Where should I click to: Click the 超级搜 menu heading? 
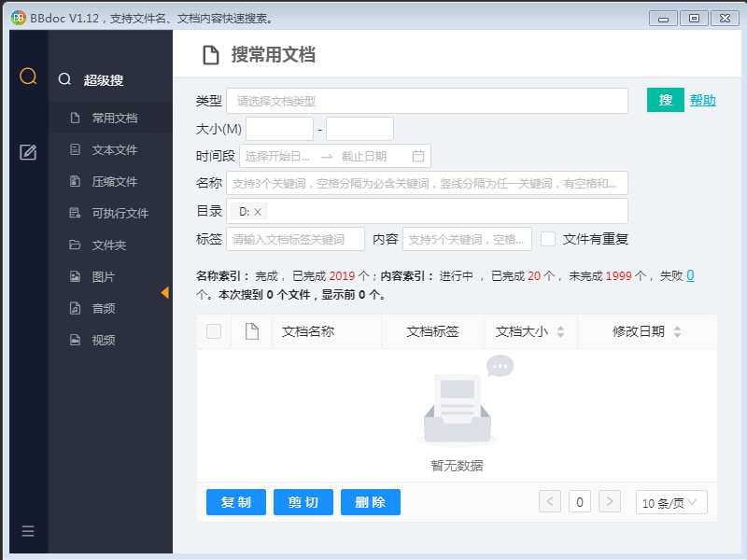104,80
